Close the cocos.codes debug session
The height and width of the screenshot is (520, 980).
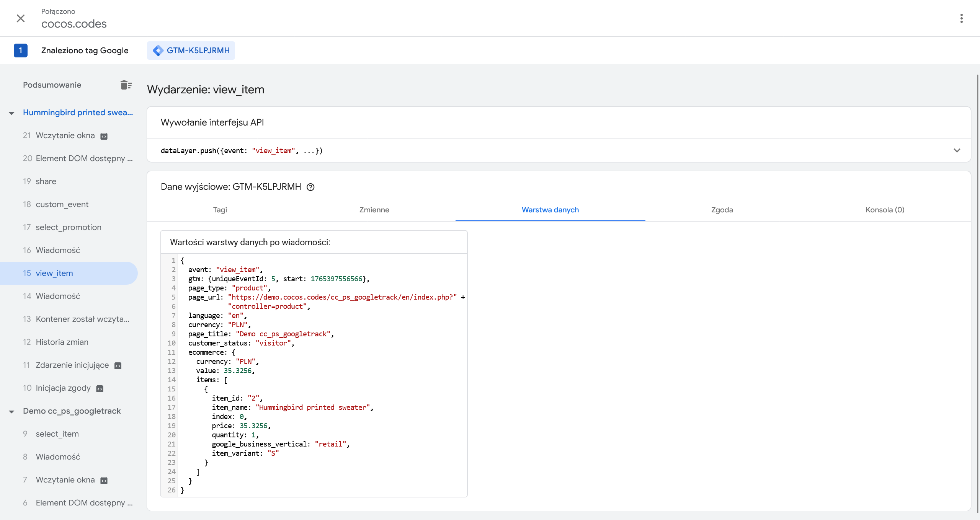[21, 18]
